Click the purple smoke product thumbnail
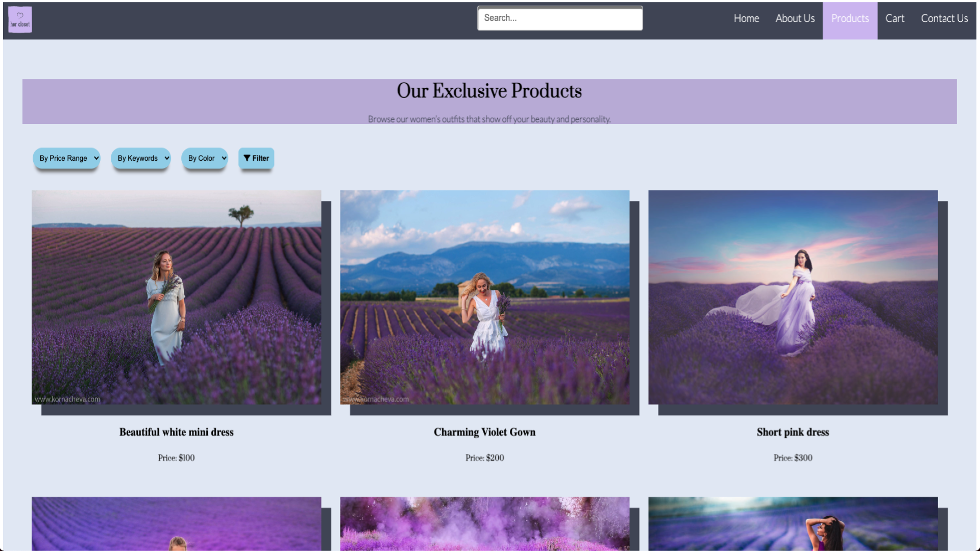980x551 pixels. 485,523
